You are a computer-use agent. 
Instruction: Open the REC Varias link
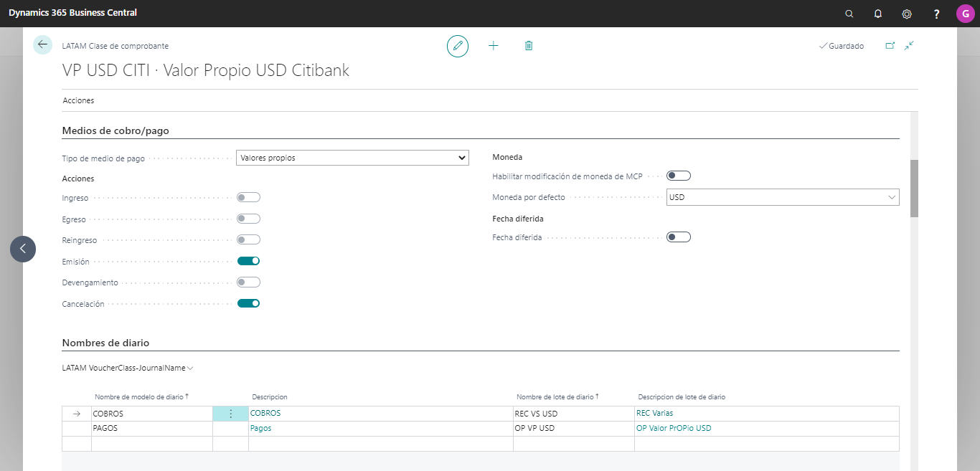point(654,413)
